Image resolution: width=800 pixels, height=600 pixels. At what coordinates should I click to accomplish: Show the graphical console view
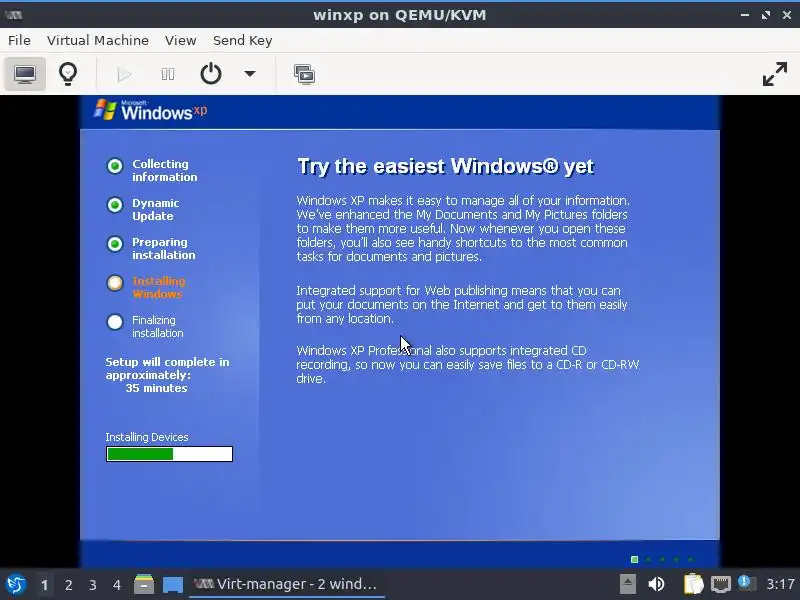click(x=24, y=74)
